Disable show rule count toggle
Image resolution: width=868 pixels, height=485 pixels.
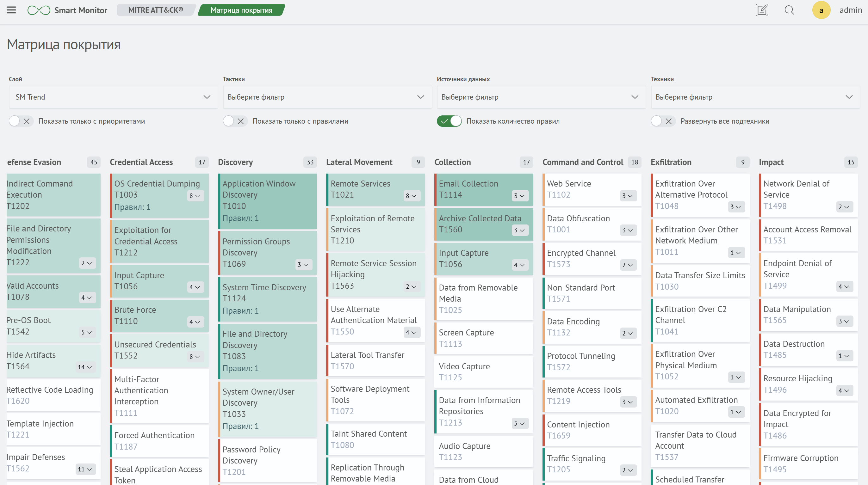449,121
